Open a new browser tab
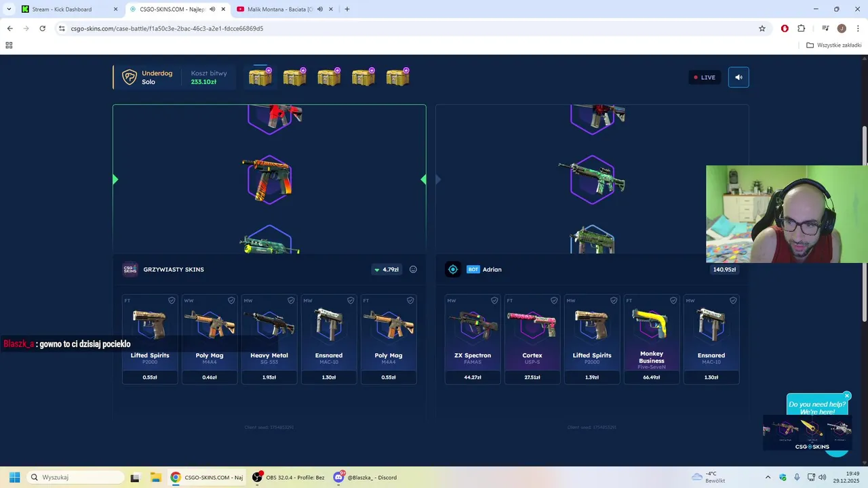This screenshot has width=868, height=488. (x=347, y=9)
